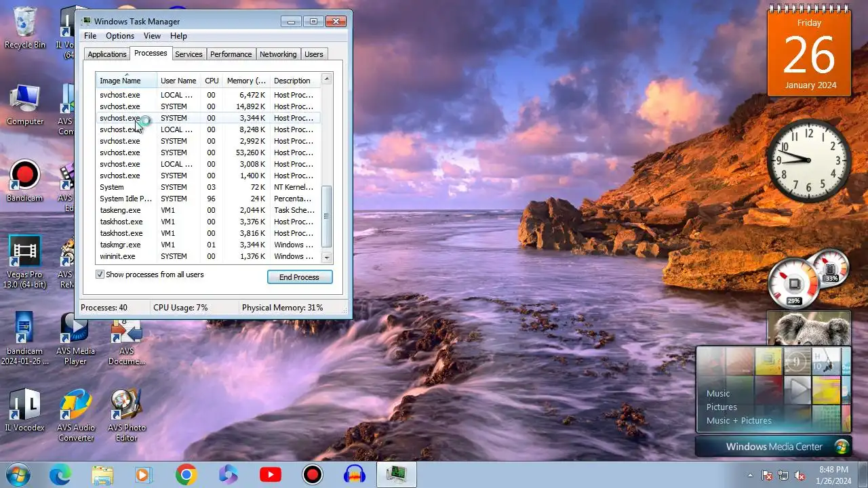Open the Bandicam recorder taskbar icon
The width and height of the screenshot is (868, 488).
point(313,474)
